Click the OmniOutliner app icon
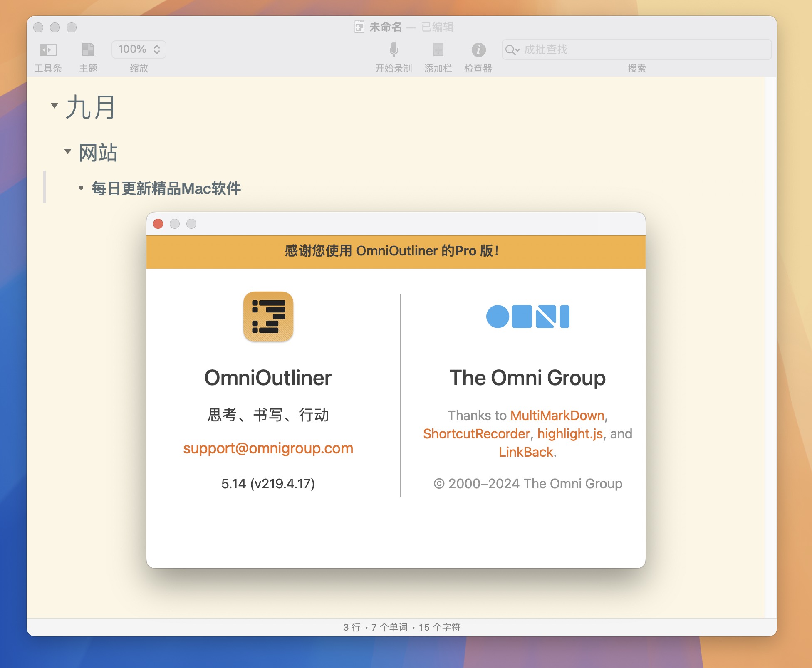This screenshot has height=668, width=812. pyautogui.click(x=268, y=317)
